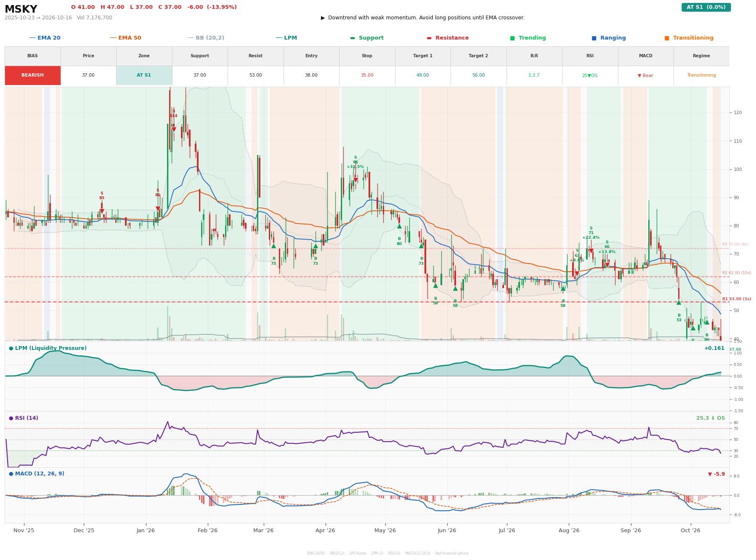Click the green Support legend swatch

pyautogui.click(x=353, y=38)
